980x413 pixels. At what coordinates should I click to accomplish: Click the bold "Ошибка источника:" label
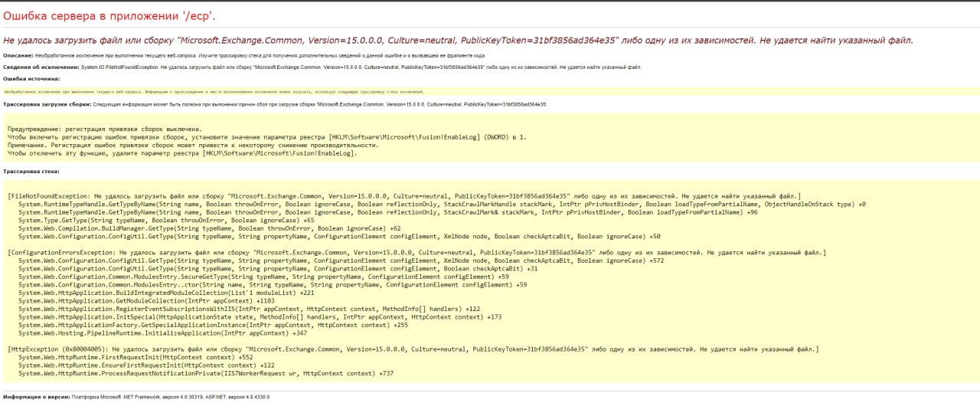[x=31, y=79]
